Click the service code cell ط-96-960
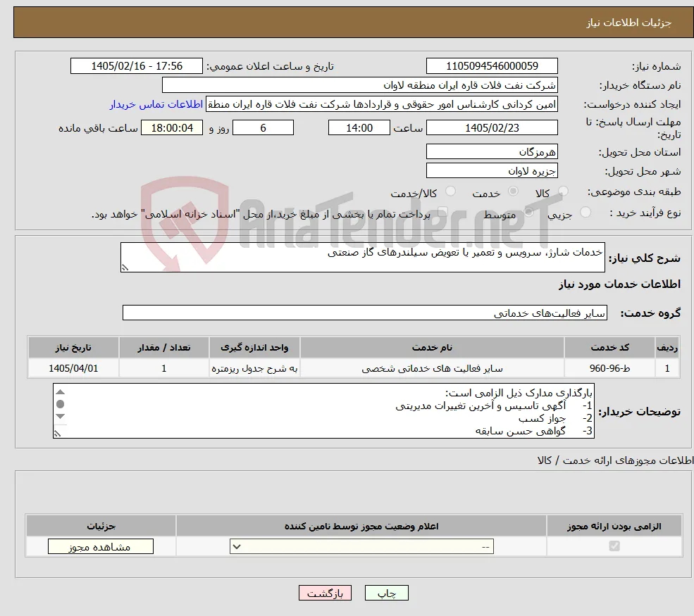 pos(609,368)
